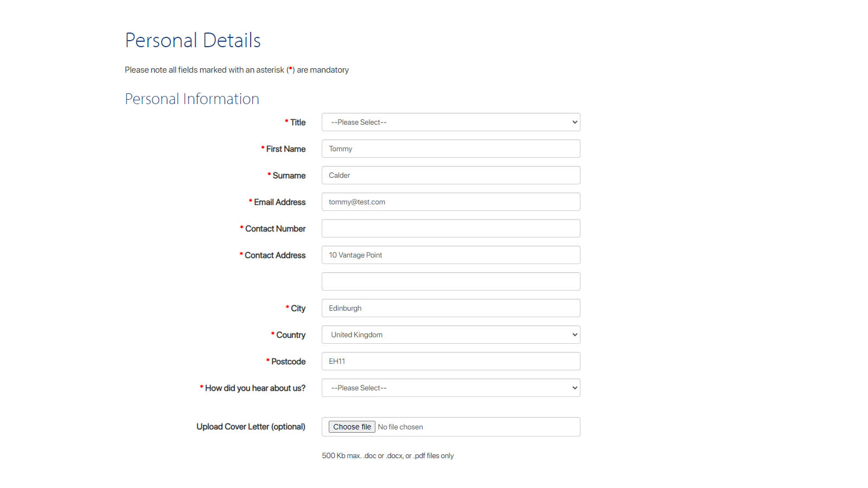Open the Title dropdown
This screenshot has width=868, height=488.
450,122
